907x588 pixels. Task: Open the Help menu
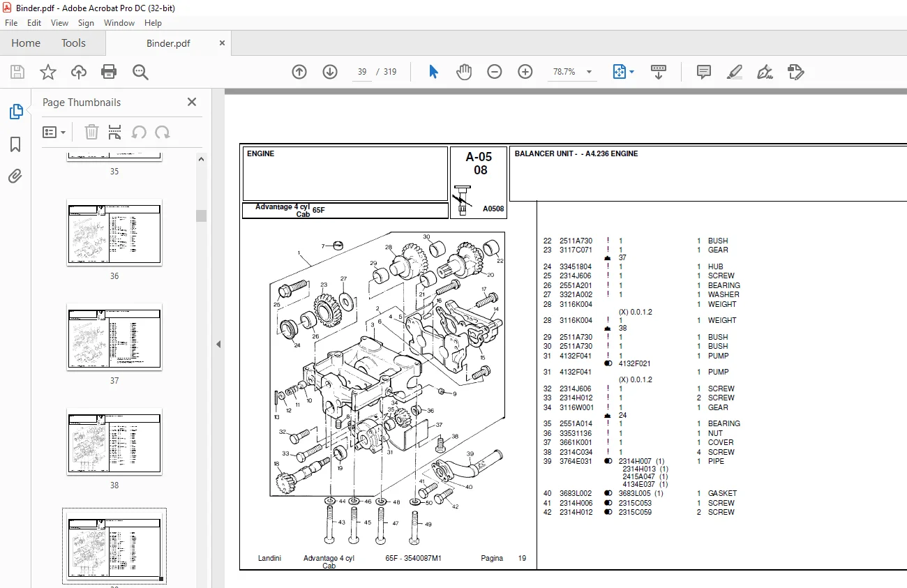(x=153, y=23)
